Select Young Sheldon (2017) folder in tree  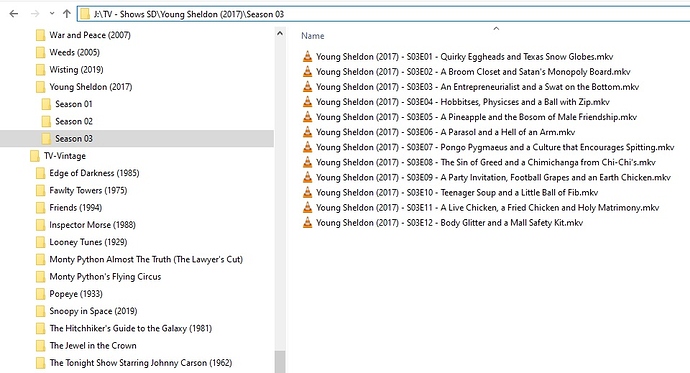[91, 87]
